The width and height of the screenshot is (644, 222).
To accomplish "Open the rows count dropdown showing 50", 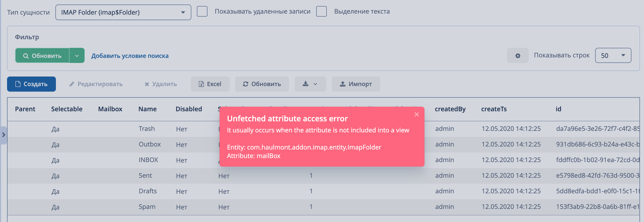I will [613, 55].
